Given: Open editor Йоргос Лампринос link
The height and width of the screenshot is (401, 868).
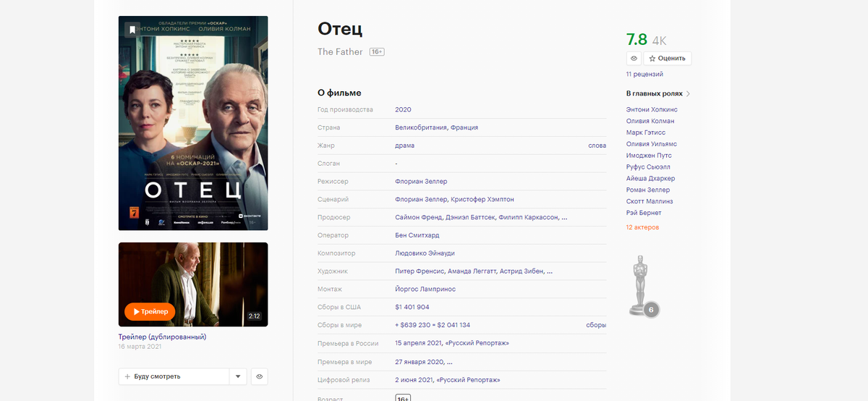Looking at the screenshot, I should click(x=425, y=289).
